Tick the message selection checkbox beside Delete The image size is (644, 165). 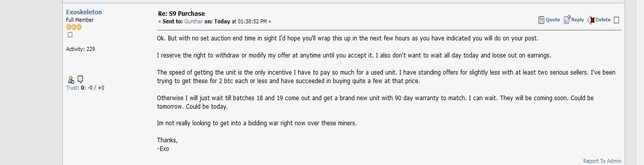(x=616, y=20)
